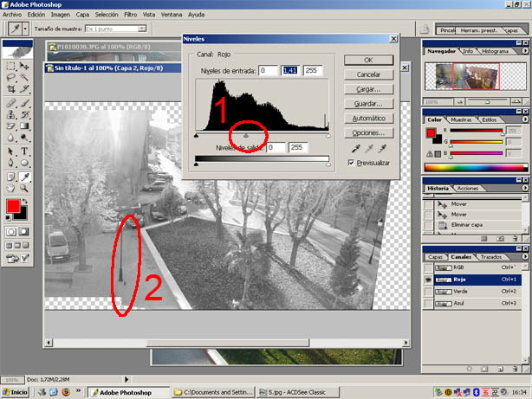The width and height of the screenshot is (532, 399).
Task: Select the Brush tool
Action: point(24,103)
